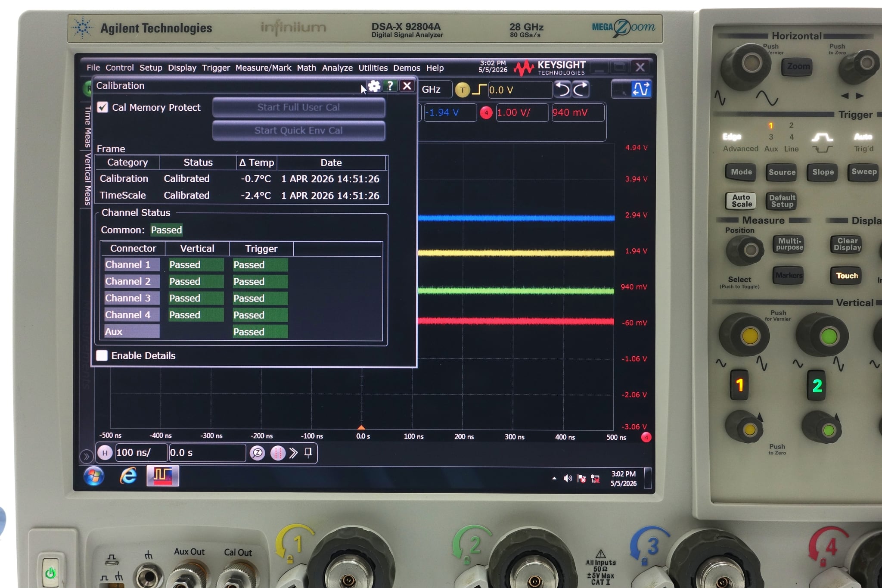Click Start Quick Env Cal button
882x588 pixels.
pos(298,131)
